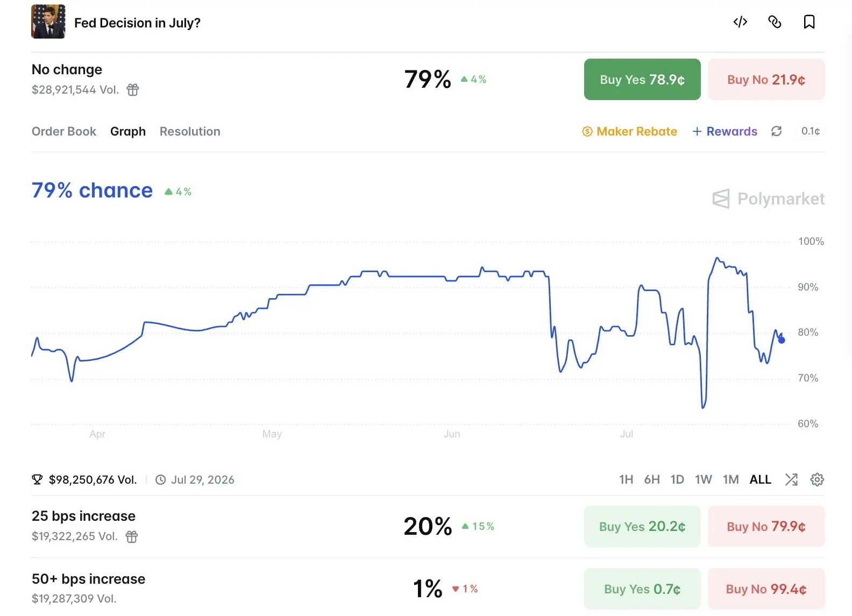Open the 0.1¢ tick size selector
This screenshot has width=852, height=616.
tap(811, 131)
